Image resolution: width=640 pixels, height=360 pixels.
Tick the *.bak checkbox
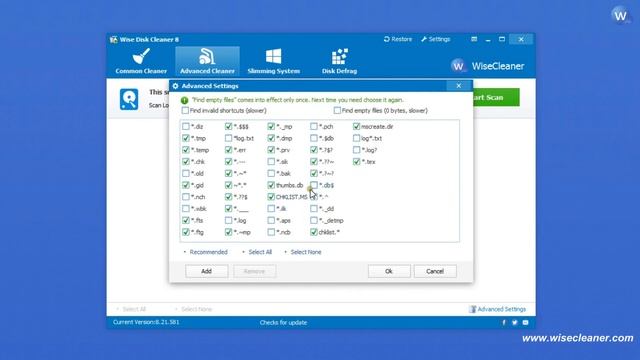tap(271, 173)
